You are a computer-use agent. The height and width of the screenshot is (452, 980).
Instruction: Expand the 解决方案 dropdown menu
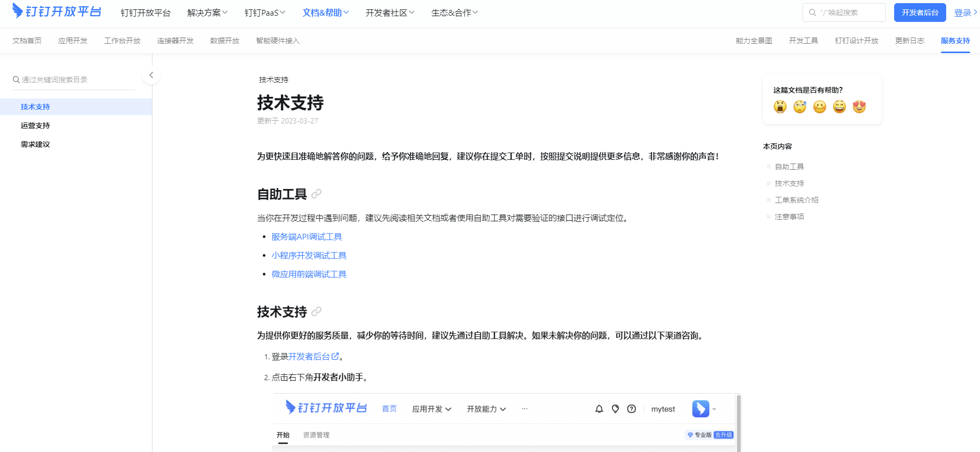207,12
